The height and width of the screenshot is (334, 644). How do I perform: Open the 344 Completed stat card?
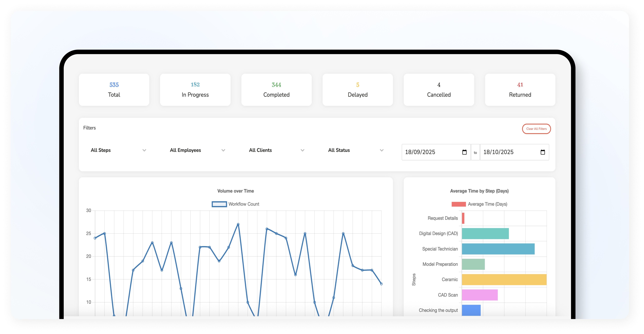coord(276,90)
